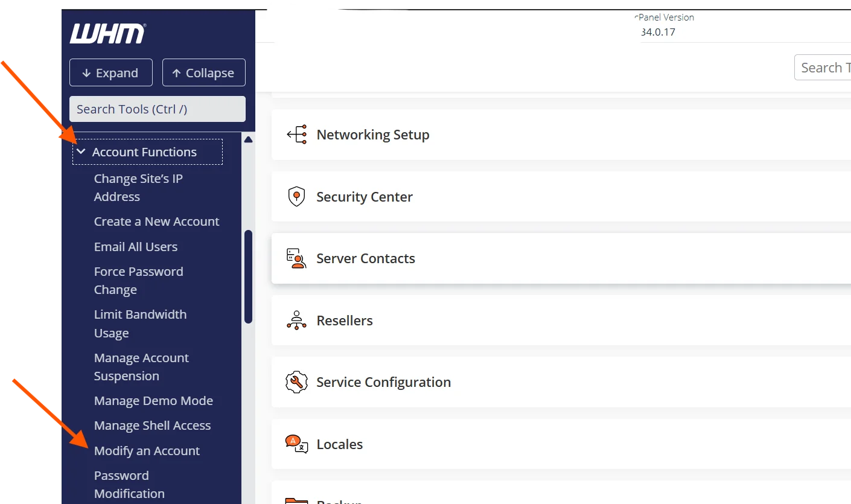Focus the Search Tools sidebar field
The height and width of the screenshot is (504, 851).
(157, 109)
